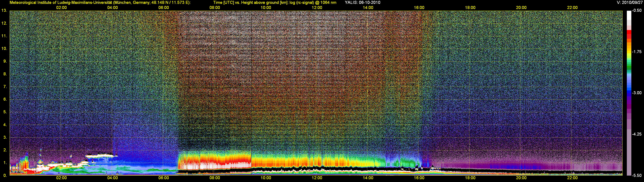The width and height of the screenshot is (644, 182).
Task: Click the '06:00' label on the top time axis
Action: [164, 7]
